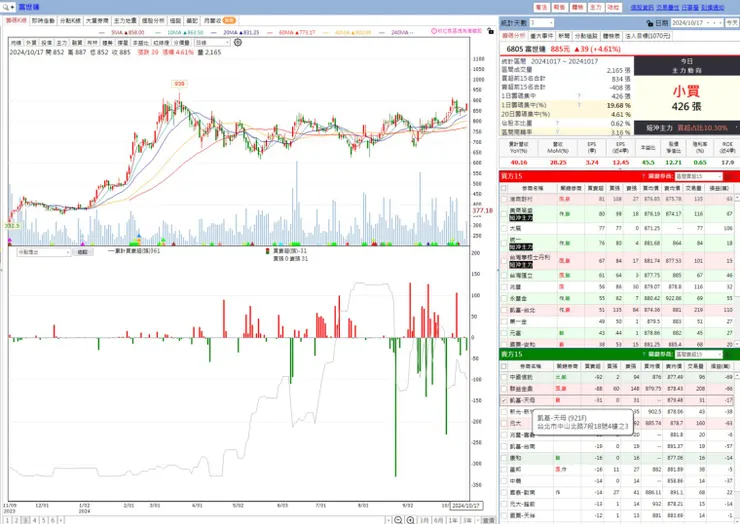This screenshot has width=740, height=524.
Task: Click the 2024/10/17 date marker on the chart axis
Action: (x=466, y=505)
